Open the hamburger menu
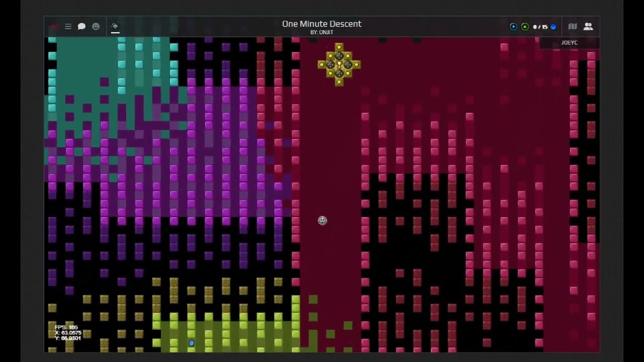Viewport: 644px width, 362px height. [x=68, y=27]
